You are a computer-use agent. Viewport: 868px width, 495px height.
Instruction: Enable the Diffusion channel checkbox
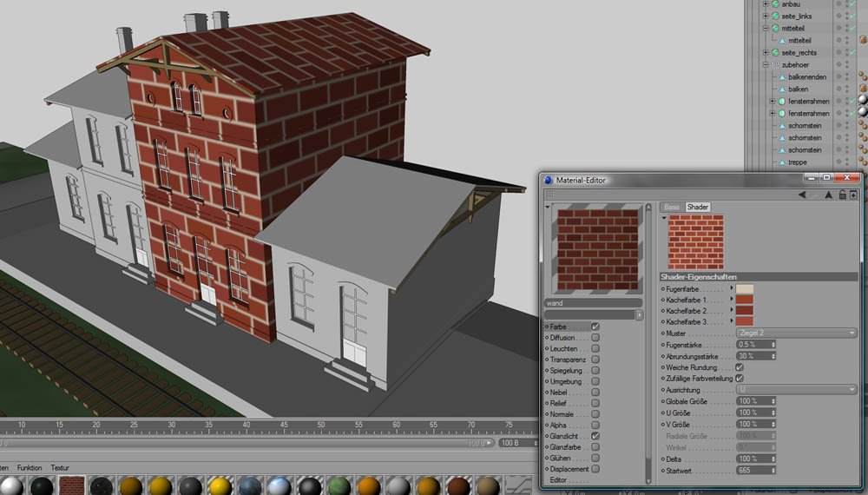(595, 338)
